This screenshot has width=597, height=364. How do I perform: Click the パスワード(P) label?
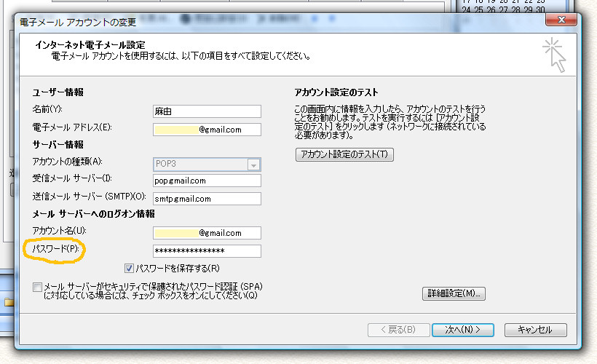click(x=55, y=249)
